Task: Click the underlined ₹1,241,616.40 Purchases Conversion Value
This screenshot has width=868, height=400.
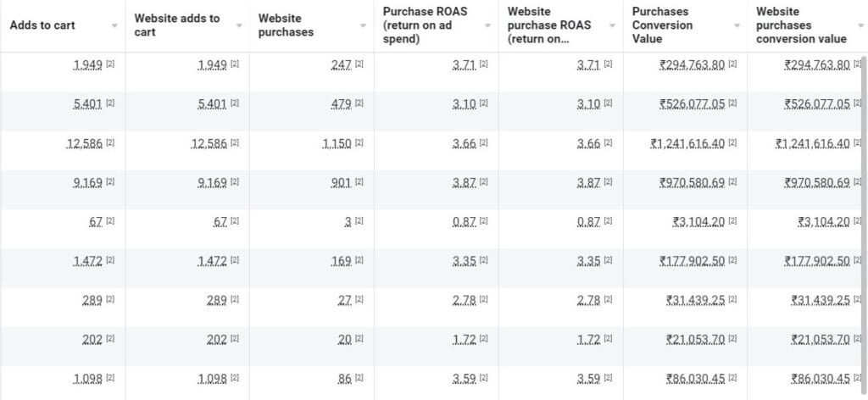Action: (x=687, y=144)
